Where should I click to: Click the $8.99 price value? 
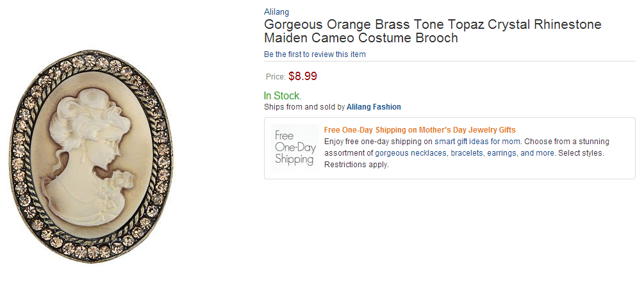pyautogui.click(x=302, y=76)
